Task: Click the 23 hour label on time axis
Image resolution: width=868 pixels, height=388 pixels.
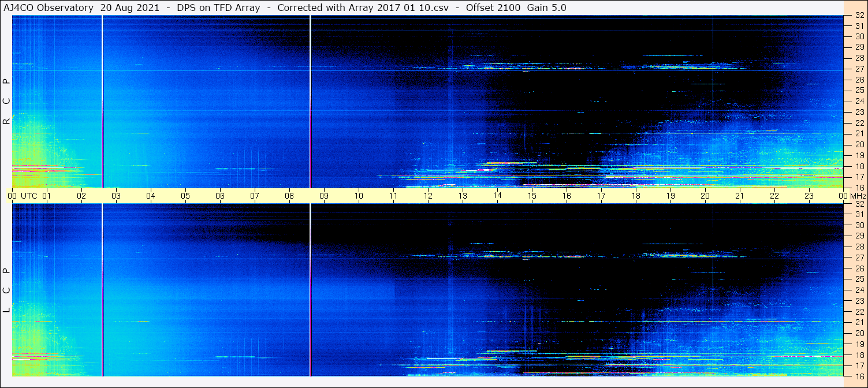Action: (809, 196)
